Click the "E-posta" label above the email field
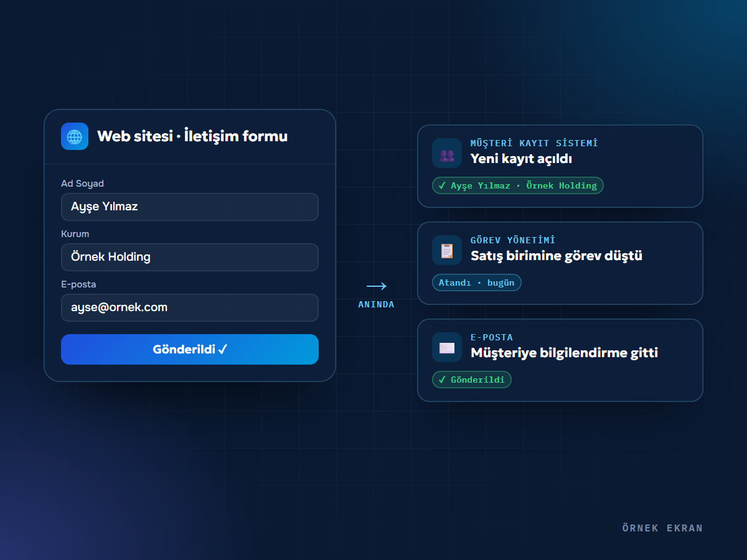The width and height of the screenshot is (747, 560). (78, 284)
